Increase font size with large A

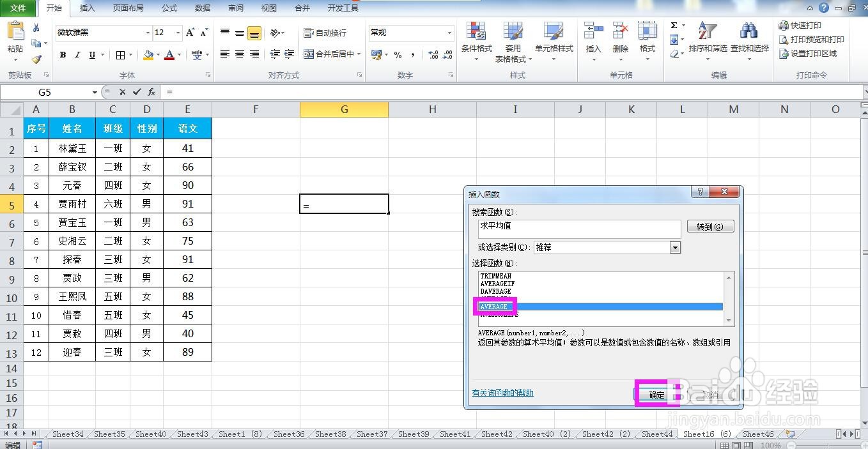(190, 33)
